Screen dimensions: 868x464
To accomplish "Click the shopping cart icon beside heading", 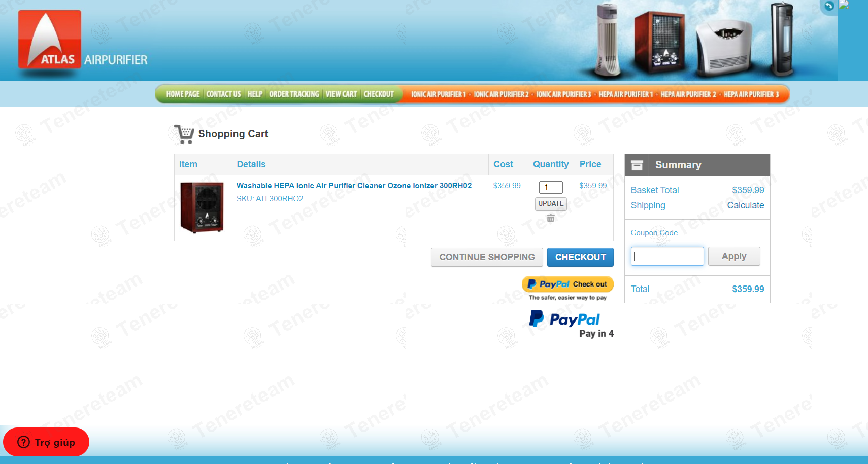I will pos(184,134).
